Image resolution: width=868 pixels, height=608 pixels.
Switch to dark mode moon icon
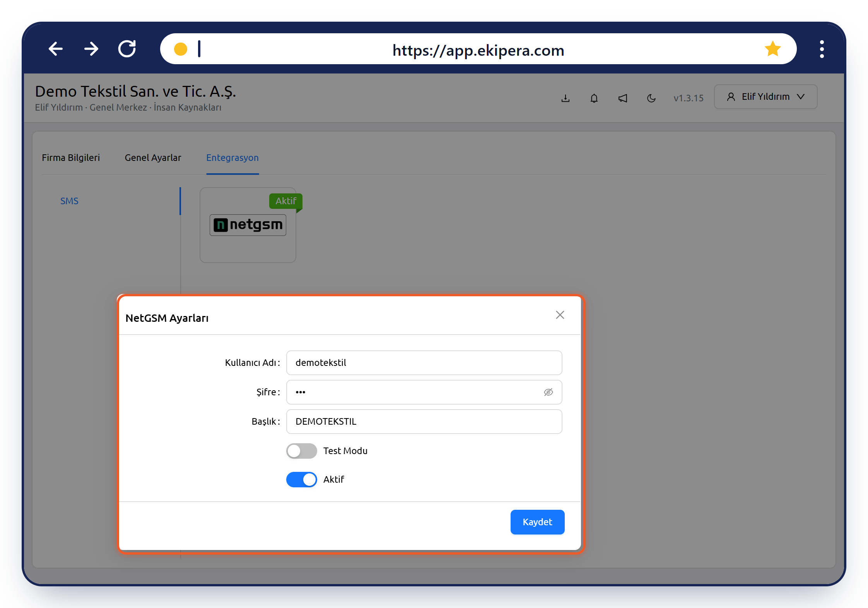(651, 98)
